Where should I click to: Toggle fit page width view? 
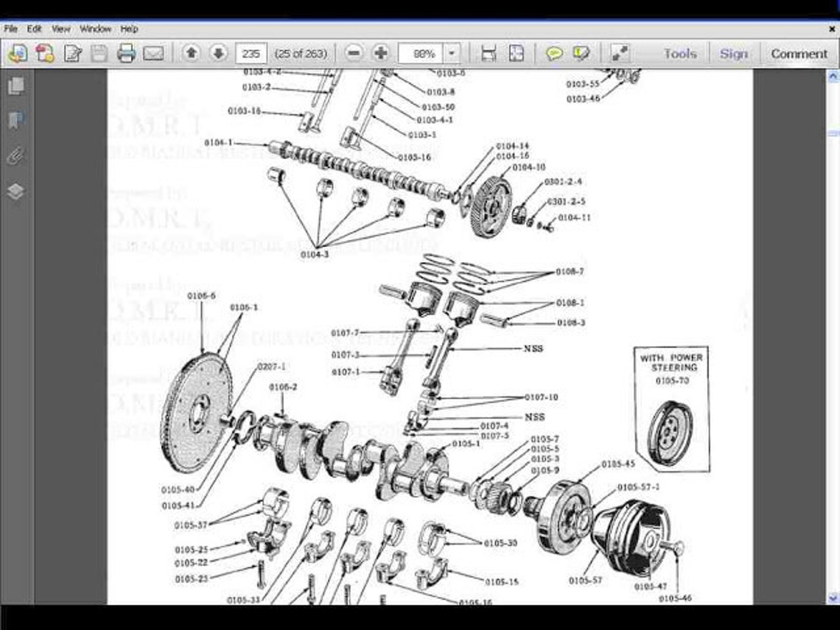[x=489, y=52]
